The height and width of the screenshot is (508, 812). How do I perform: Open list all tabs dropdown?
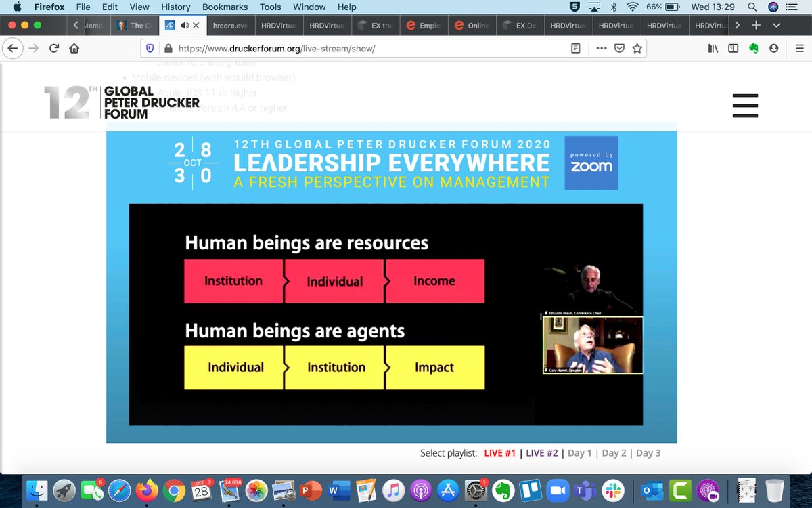[776, 25]
